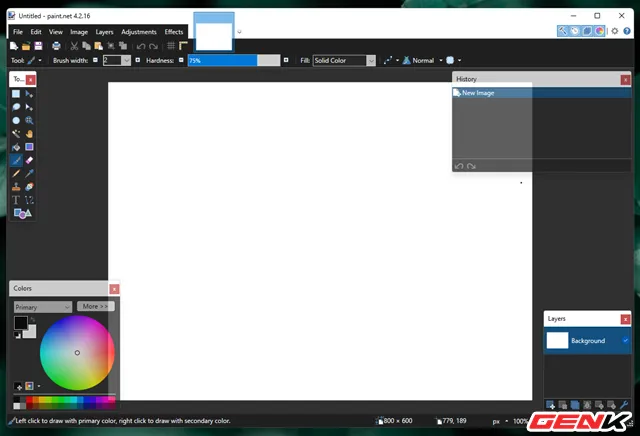Select the Color Picker eyedropper tool
This screenshot has height=436, width=640.
point(29,173)
